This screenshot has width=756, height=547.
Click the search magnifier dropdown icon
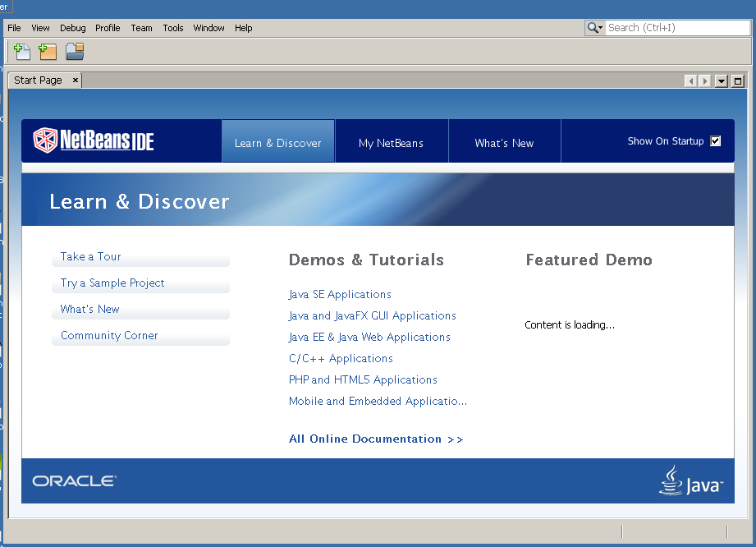point(594,28)
